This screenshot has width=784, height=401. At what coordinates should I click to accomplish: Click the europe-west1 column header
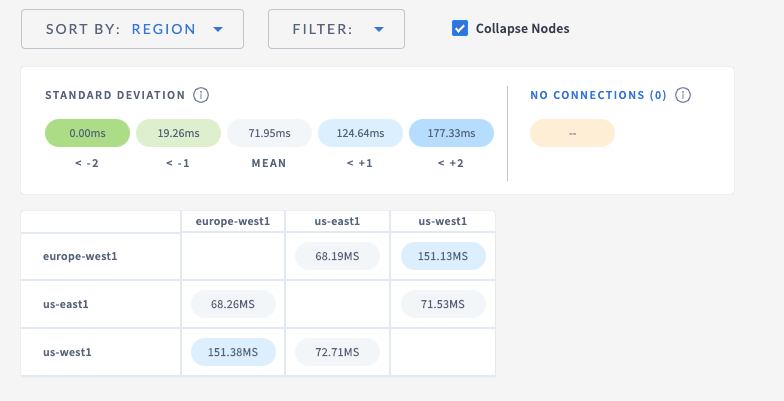(233, 221)
